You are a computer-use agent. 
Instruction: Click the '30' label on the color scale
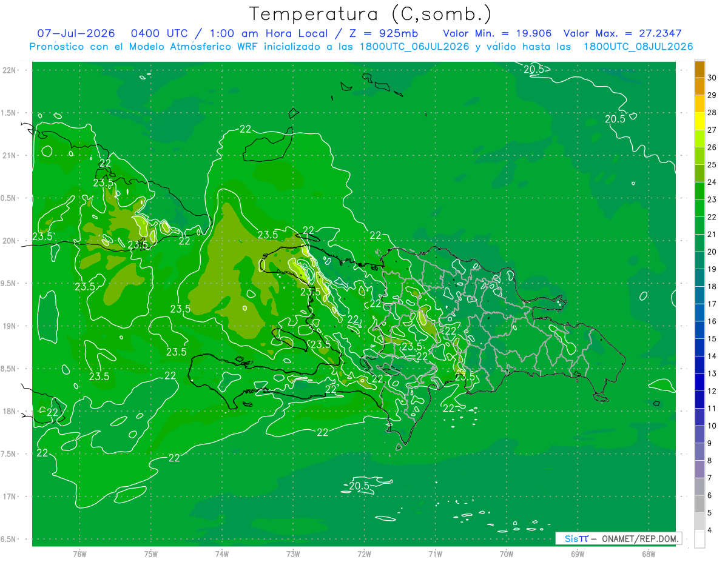pyautogui.click(x=712, y=78)
